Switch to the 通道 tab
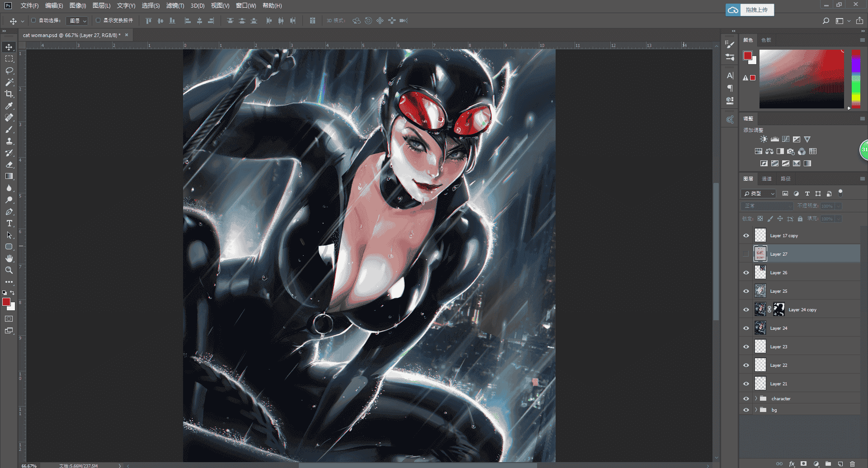This screenshot has height=468, width=868. click(x=767, y=178)
